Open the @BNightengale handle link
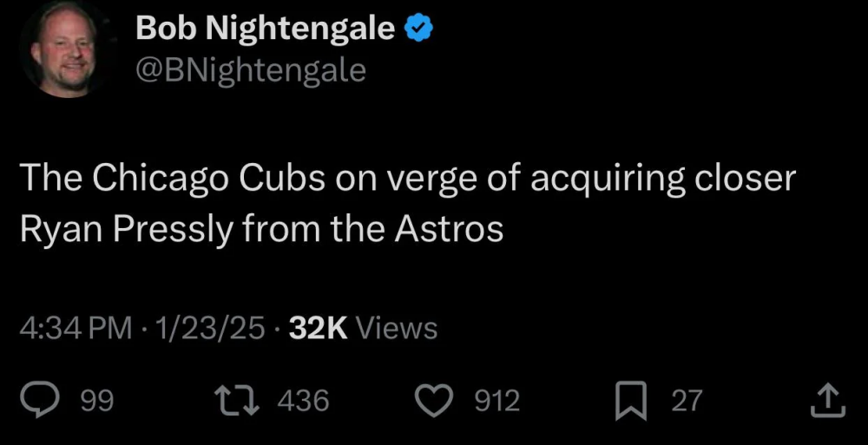Image resolution: width=868 pixels, height=445 pixels. point(251,70)
